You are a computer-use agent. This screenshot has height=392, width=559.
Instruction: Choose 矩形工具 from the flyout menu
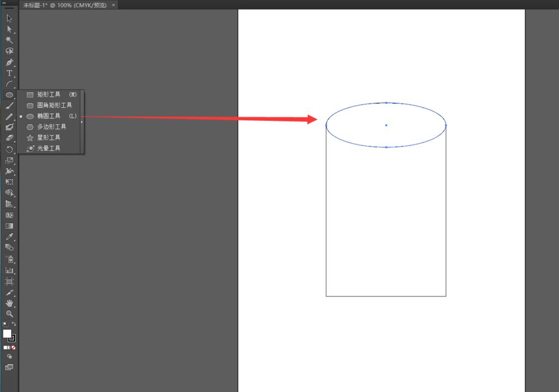[x=49, y=95]
